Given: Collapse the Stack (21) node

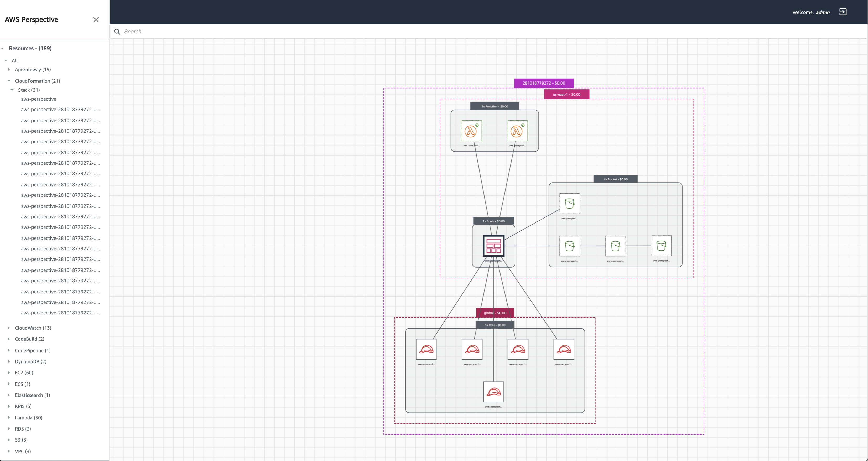Looking at the screenshot, I should coord(12,90).
